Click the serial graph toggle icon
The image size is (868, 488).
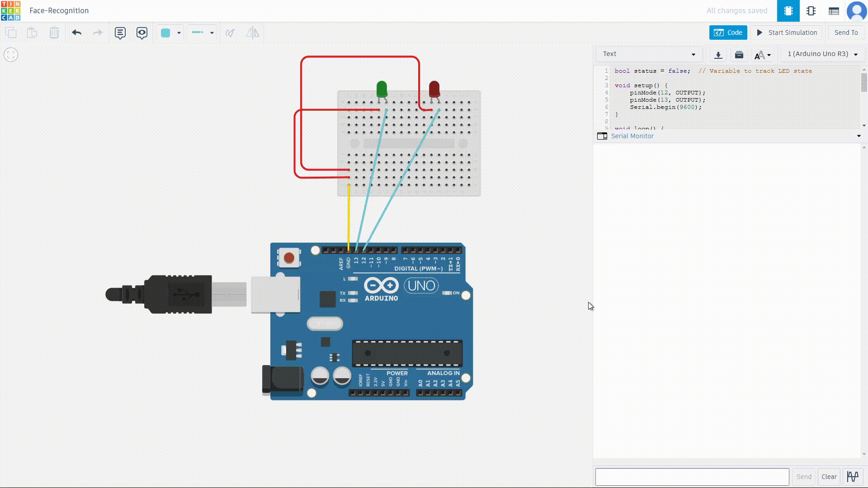(853, 477)
